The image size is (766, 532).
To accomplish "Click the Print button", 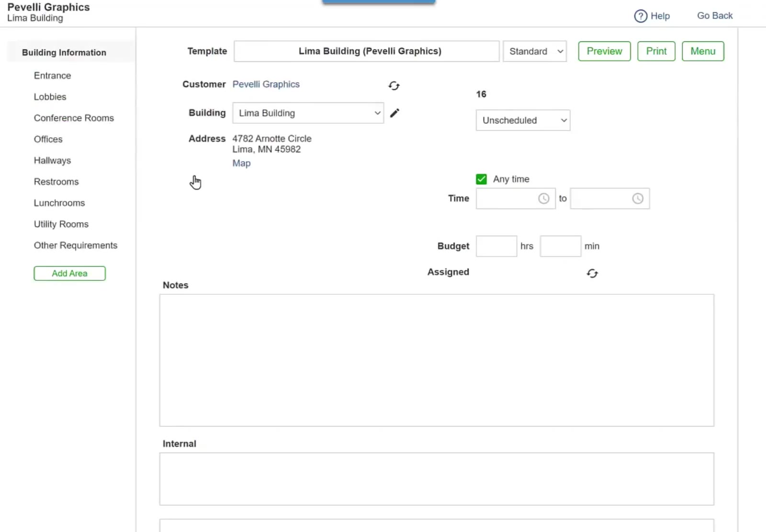I will tap(656, 51).
